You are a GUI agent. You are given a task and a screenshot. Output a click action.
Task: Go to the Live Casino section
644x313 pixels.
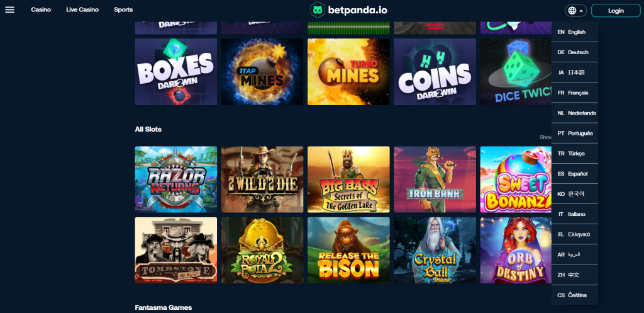(x=82, y=10)
